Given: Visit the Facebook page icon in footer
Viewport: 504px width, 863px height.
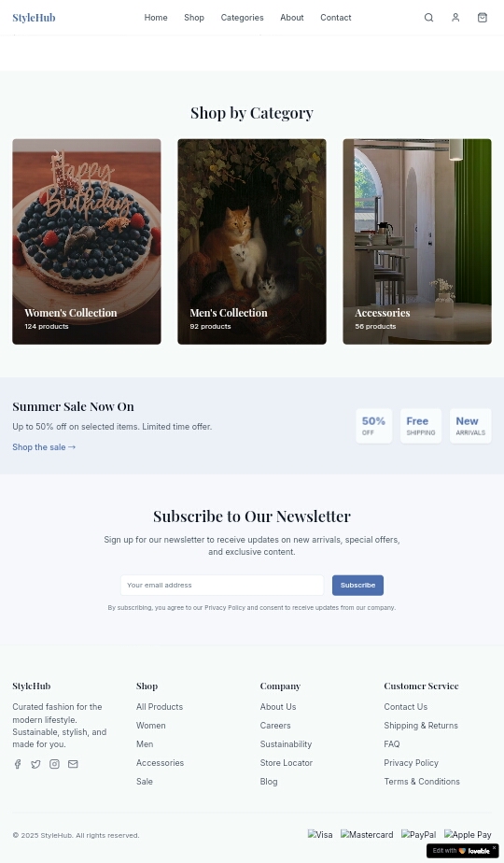Looking at the screenshot, I should (x=18, y=764).
